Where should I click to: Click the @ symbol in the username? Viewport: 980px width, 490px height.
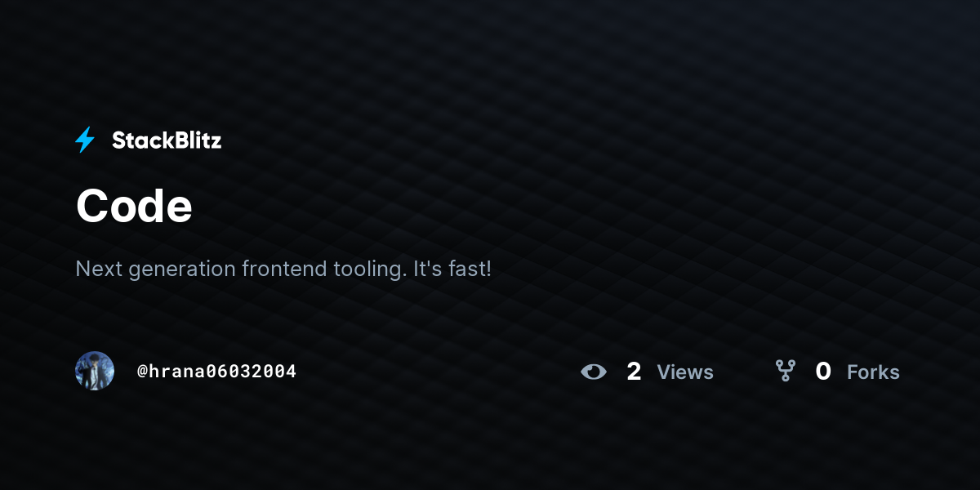[x=142, y=372]
